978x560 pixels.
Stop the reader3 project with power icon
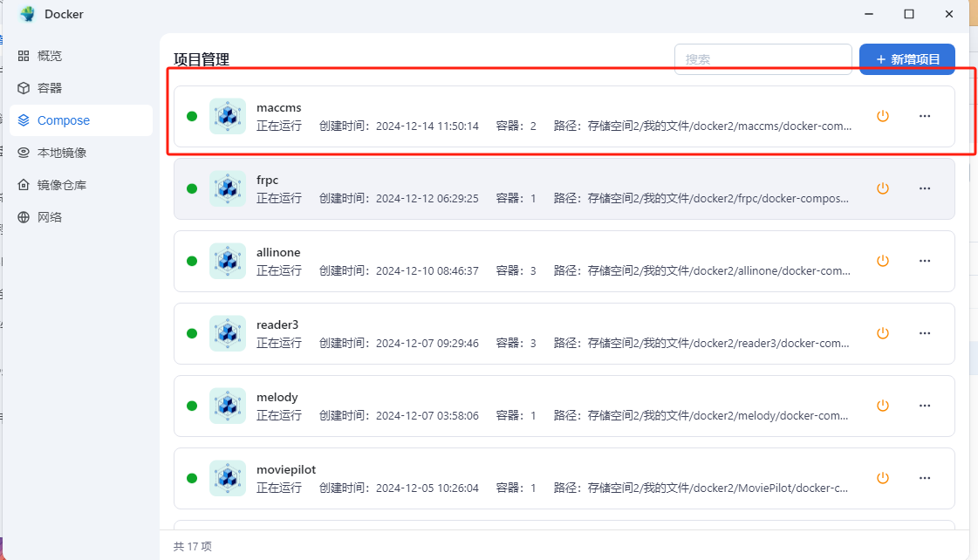pos(883,333)
